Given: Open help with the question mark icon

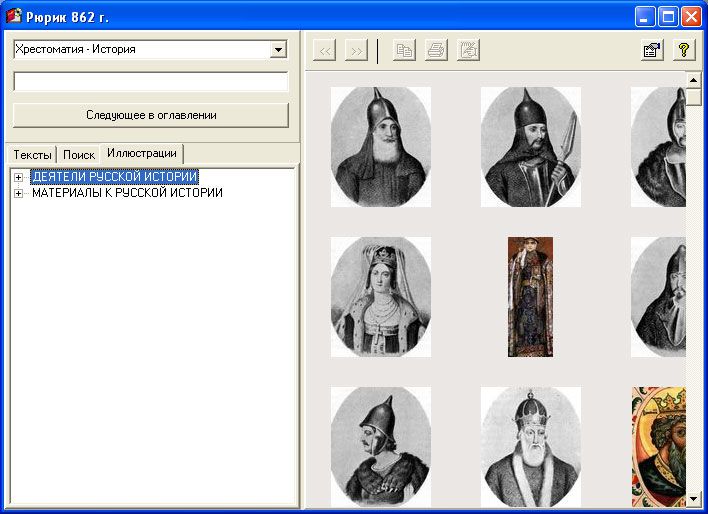Looking at the screenshot, I should 684,50.
